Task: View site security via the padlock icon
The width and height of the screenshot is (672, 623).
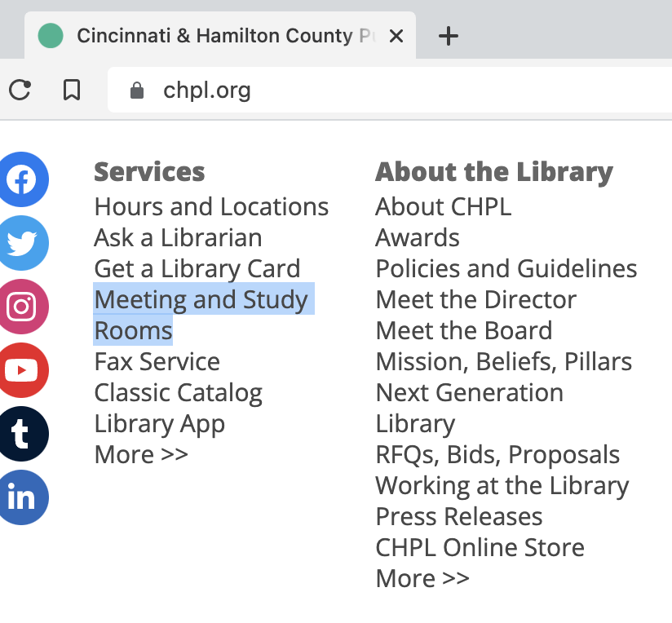Action: coord(135,90)
